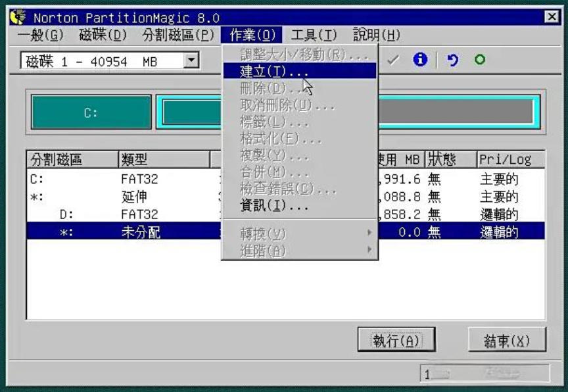Select the C: partition block in disk map
568x392 pixels.
pos(91,112)
